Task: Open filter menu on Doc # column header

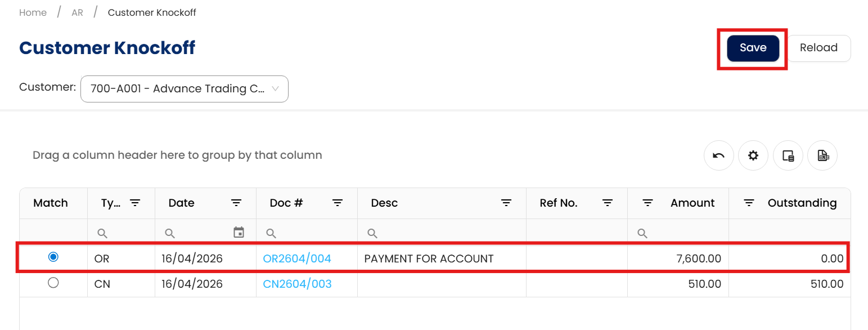Action: click(x=338, y=203)
